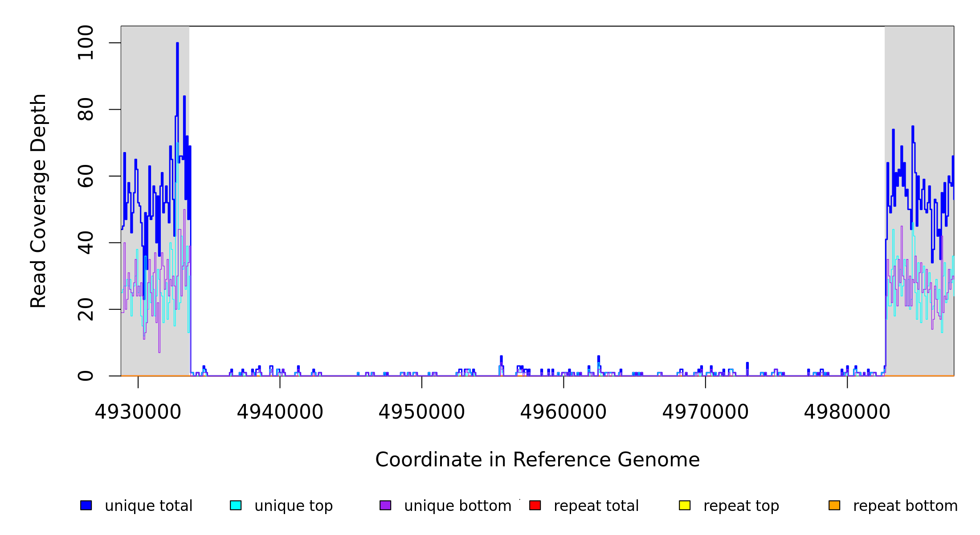Click the y-axis tick label 40

[x=86, y=243]
